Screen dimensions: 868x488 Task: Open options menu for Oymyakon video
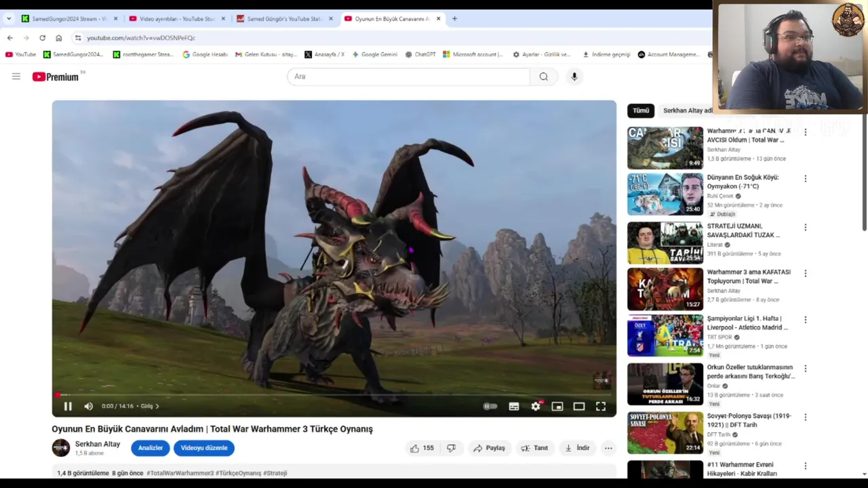click(806, 179)
